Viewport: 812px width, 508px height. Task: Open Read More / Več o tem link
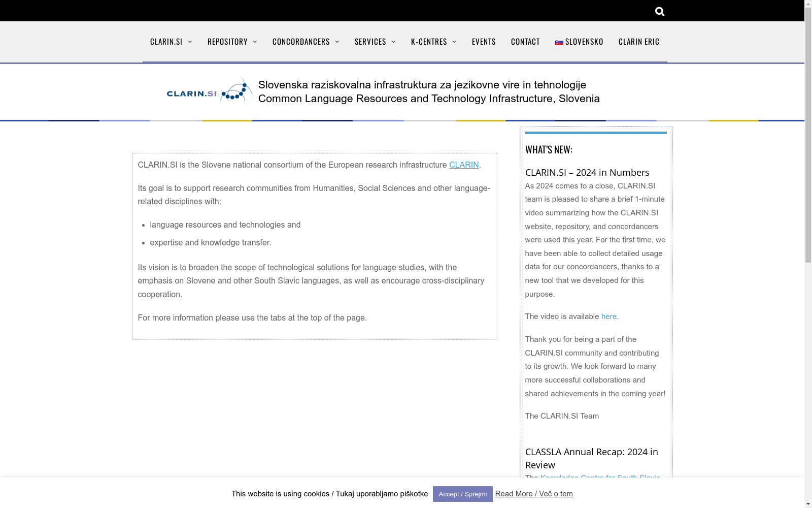point(534,494)
